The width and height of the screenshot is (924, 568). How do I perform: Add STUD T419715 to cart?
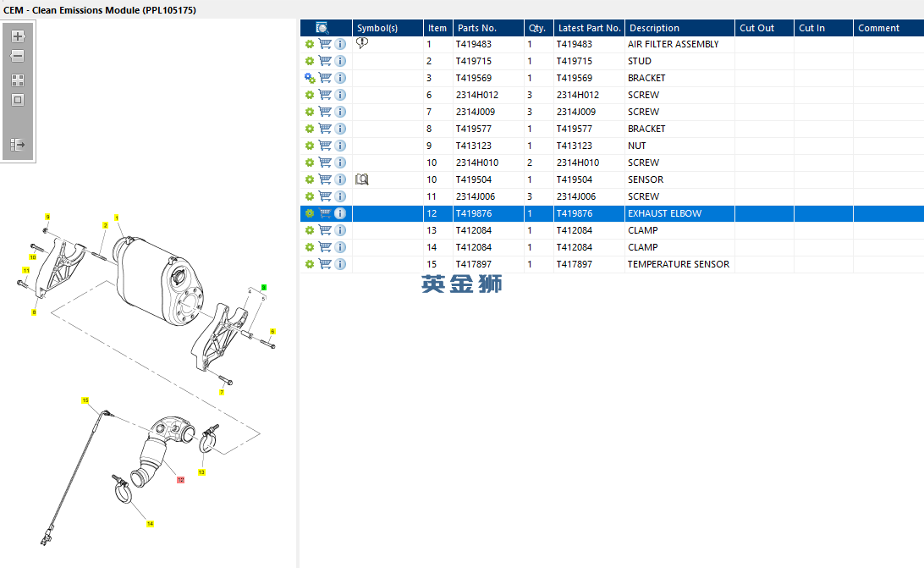point(325,61)
